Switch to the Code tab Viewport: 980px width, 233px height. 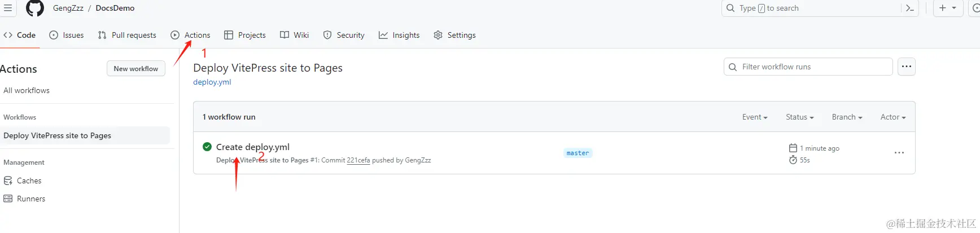coord(20,35)
